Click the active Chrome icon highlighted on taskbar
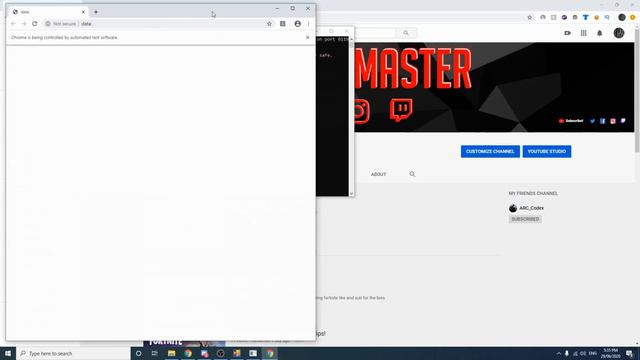 pos(270,353)
